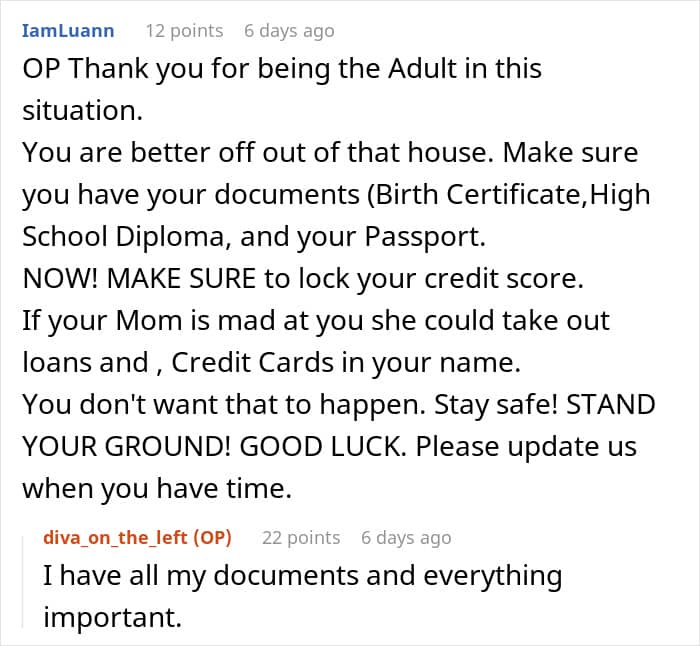700x646 pixels.
Task: Click the 22 points score
Action: (300, 538)
